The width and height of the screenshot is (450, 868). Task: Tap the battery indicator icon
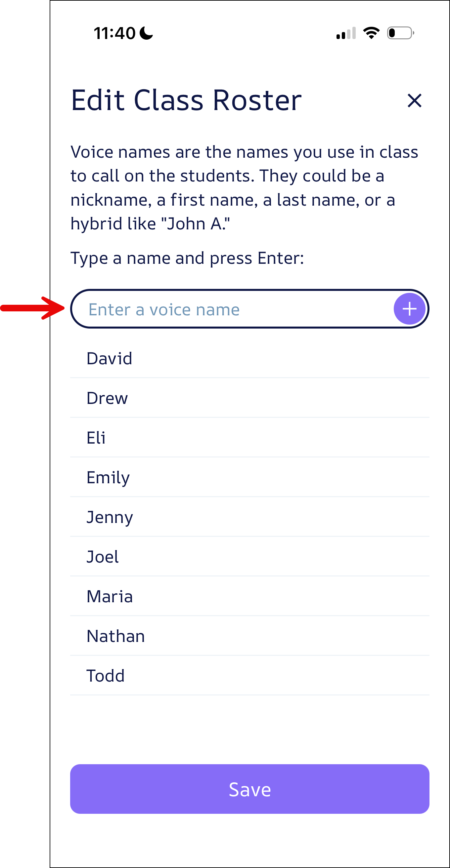click(x=400, y=32)
